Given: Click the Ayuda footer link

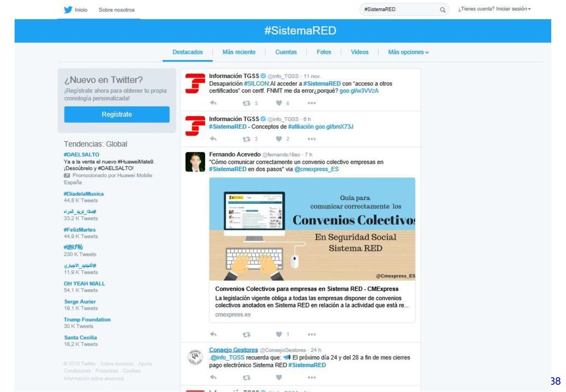Looking at the screenshot, I should click(145, 364).
